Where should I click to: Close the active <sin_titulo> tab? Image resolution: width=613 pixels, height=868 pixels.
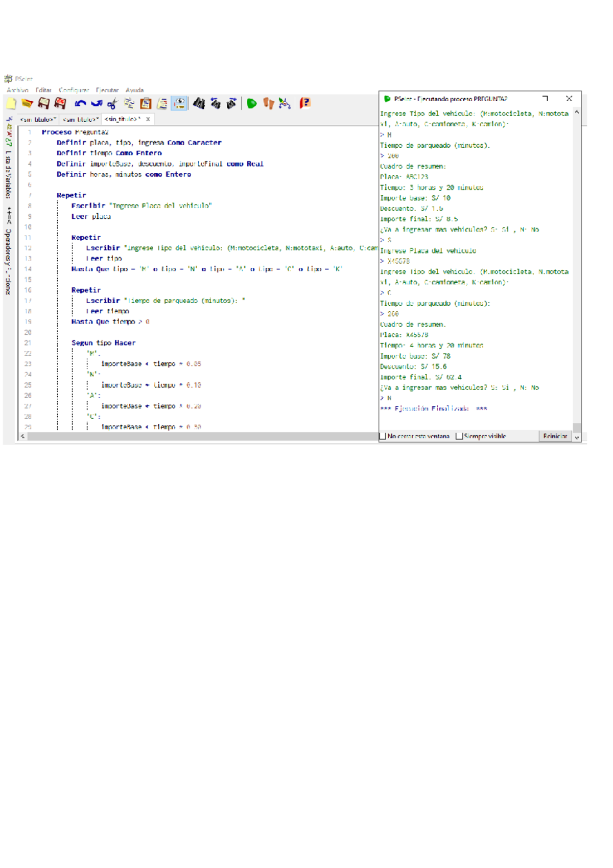(x=148, y=120)
